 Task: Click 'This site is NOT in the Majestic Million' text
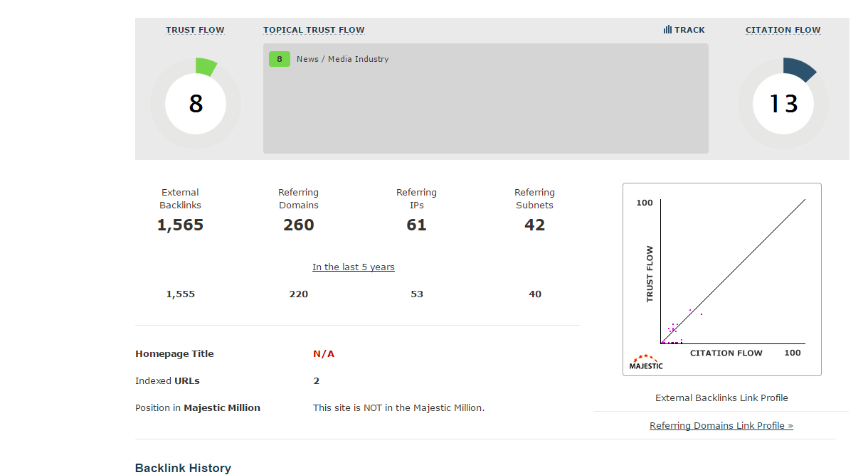[x=398, y=408]
